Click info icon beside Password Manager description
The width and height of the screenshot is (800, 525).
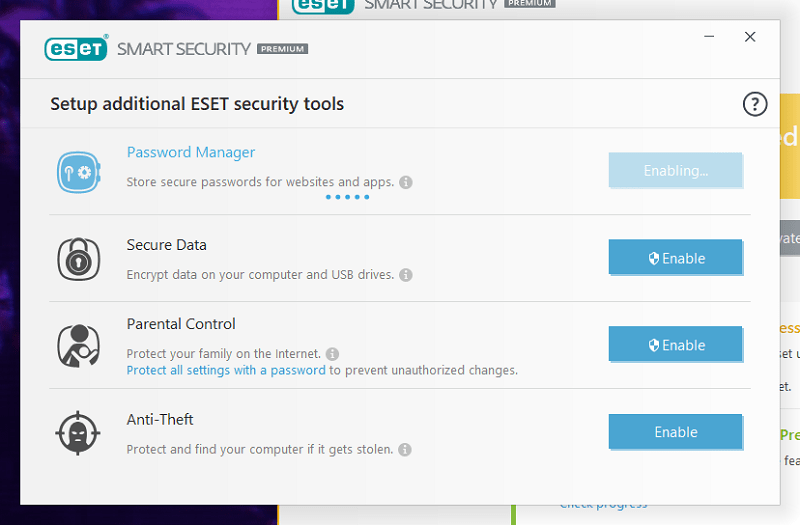coord(406,182)
